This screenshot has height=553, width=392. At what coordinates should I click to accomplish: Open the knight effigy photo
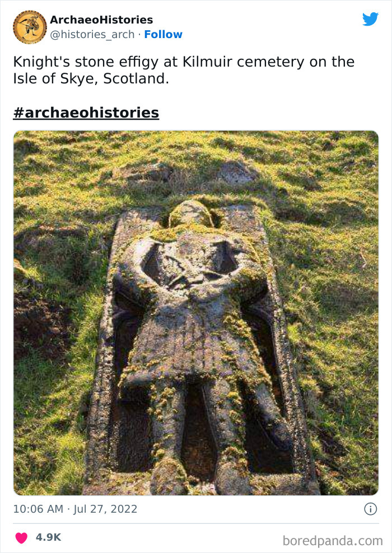[196, 313]
